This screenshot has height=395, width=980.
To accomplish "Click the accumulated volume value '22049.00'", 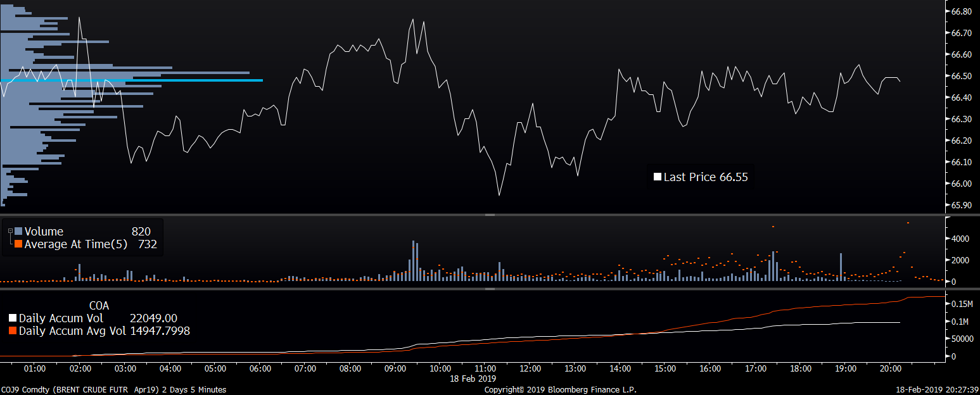I will [153, 318].
